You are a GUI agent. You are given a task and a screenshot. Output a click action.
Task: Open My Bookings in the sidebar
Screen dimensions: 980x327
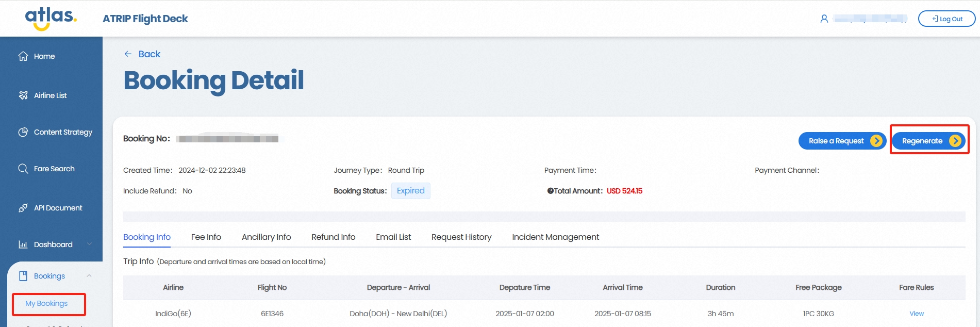point(46,303)
